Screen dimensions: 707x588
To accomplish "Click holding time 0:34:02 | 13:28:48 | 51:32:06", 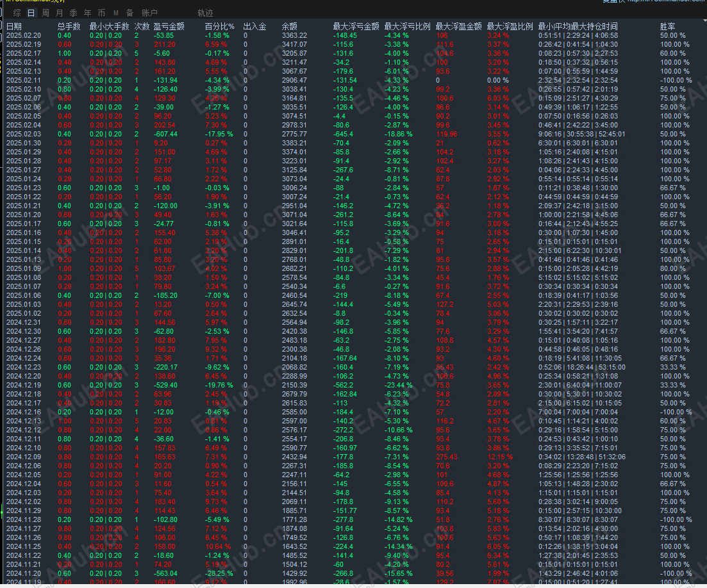I will pos(581,457).
